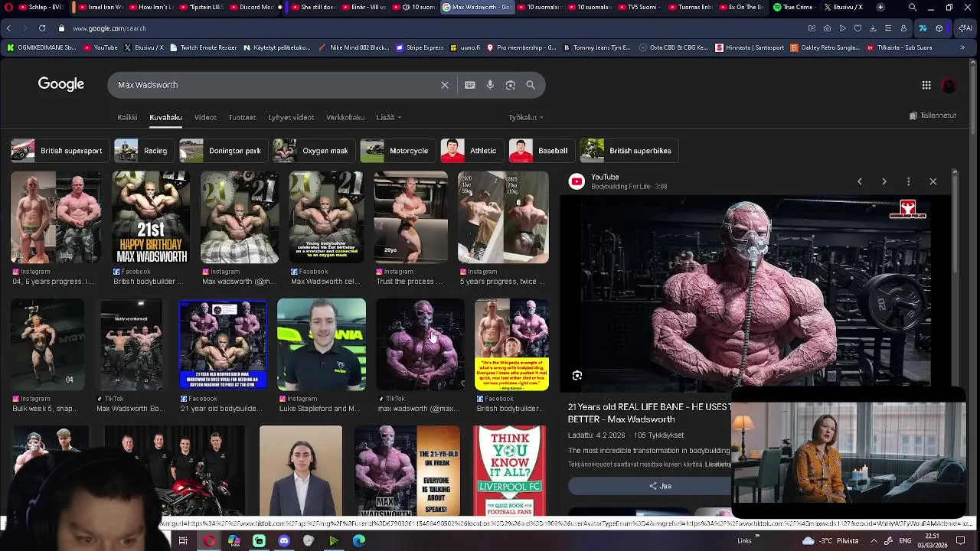Open the Stripe Express bookmark
The width and height of the screenshot is (980, 551).
point(420,47)
